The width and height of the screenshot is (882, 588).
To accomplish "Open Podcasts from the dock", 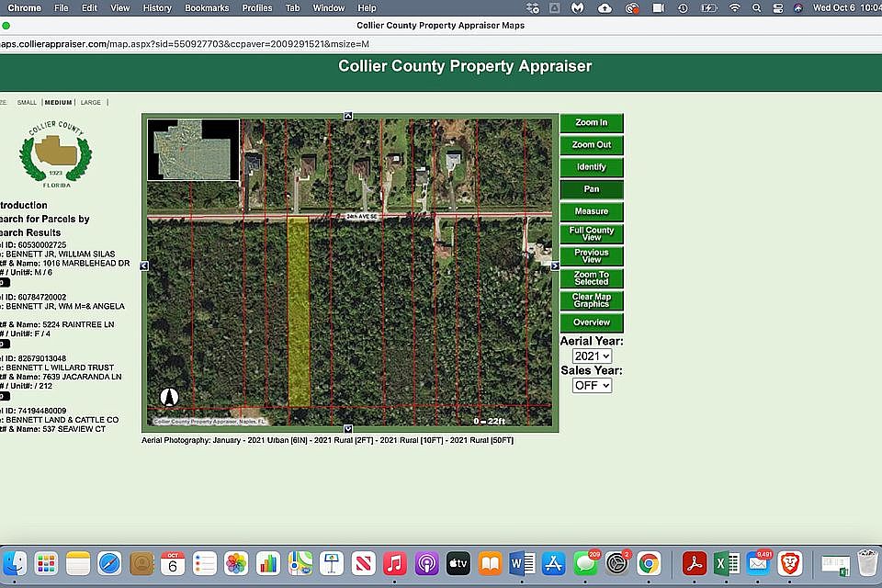I will (426, 563).
